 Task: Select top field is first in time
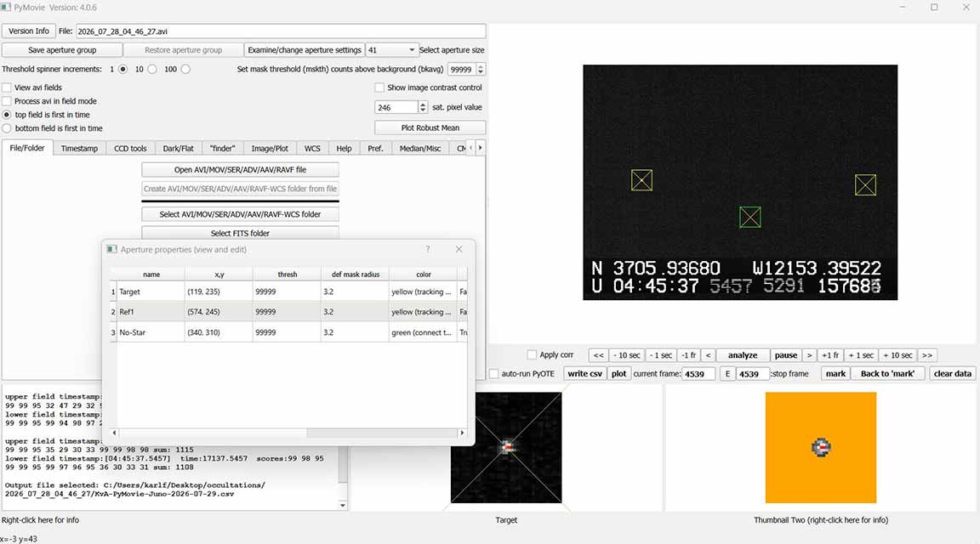(x=7, y=115)
